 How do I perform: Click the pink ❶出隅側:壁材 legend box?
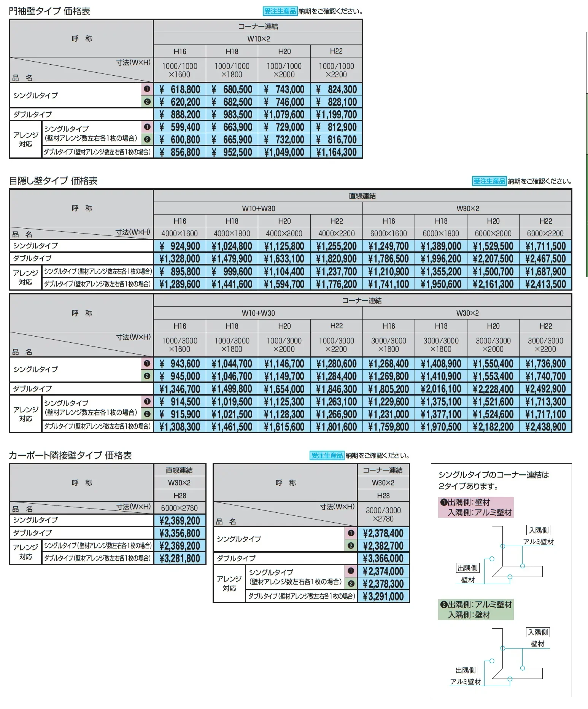pos(476,507)
